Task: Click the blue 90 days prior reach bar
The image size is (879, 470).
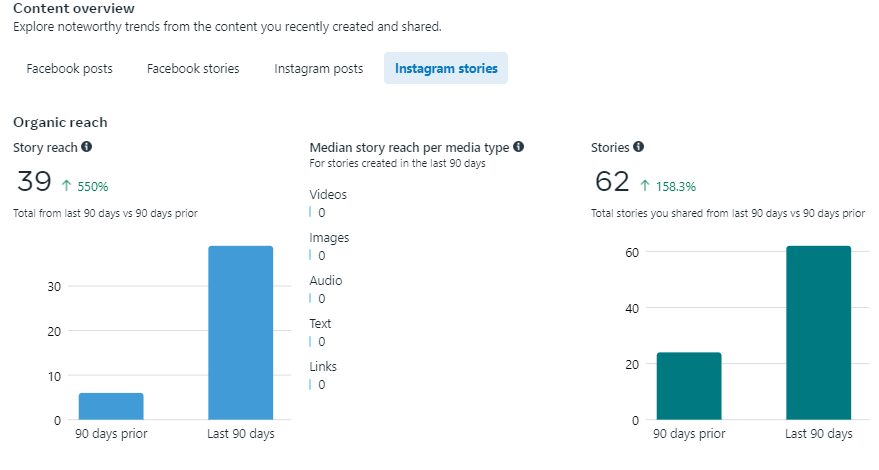Action: pos(111,406)
